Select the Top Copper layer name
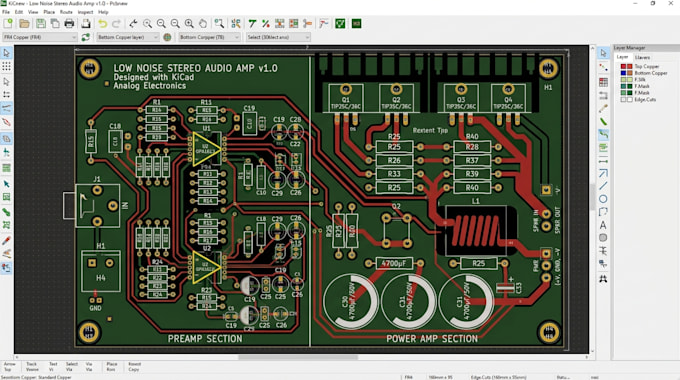The image size is (680, 380). [x=647, y=66]
